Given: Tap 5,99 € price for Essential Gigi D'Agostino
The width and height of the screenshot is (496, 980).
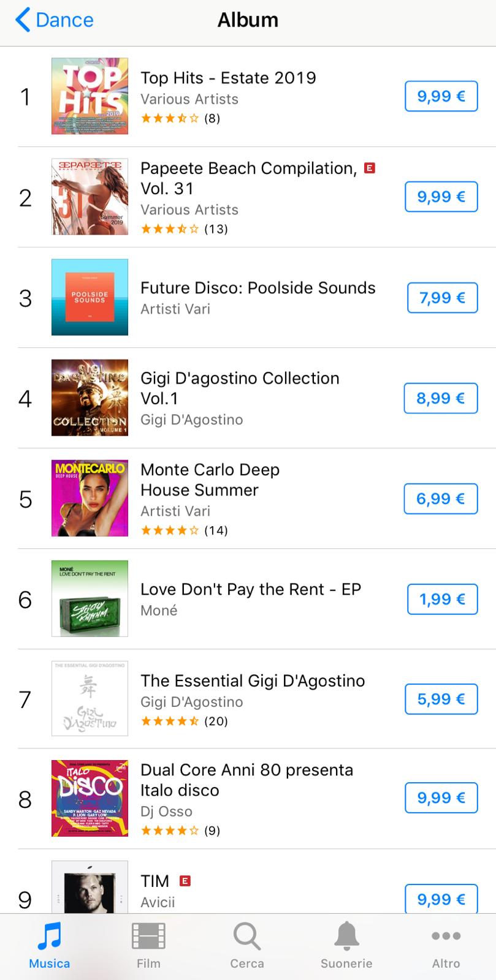Looking at the screenshot, I should pos(441,699).
